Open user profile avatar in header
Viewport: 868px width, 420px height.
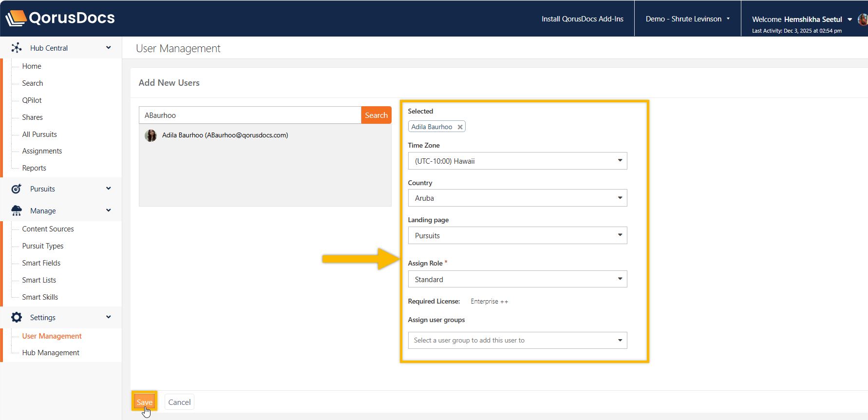tap(863, 19)
